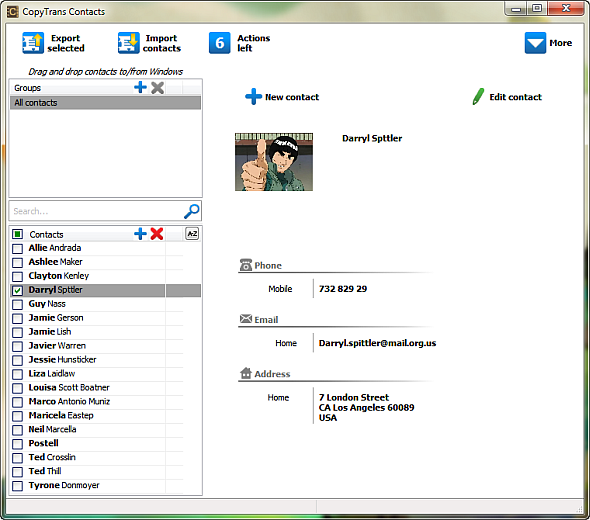Uncheck the Darryl Spttler checkbox
590x520 pixels.
coord(17,290)
